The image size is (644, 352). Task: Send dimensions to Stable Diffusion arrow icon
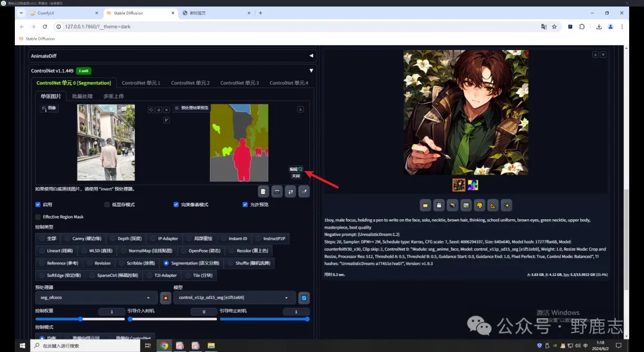304,191
